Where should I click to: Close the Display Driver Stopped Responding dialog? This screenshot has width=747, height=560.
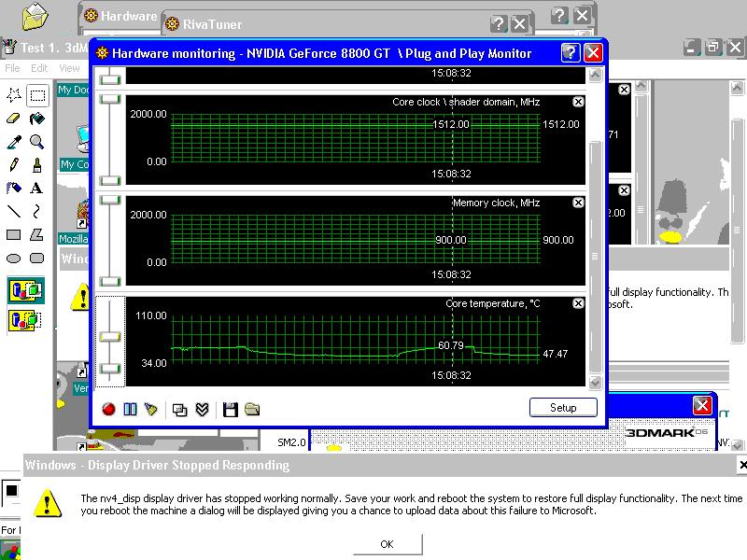[742, 464]
